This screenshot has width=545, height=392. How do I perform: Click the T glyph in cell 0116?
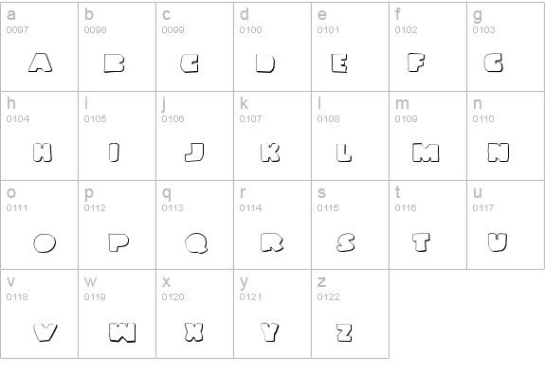[421, 242]
